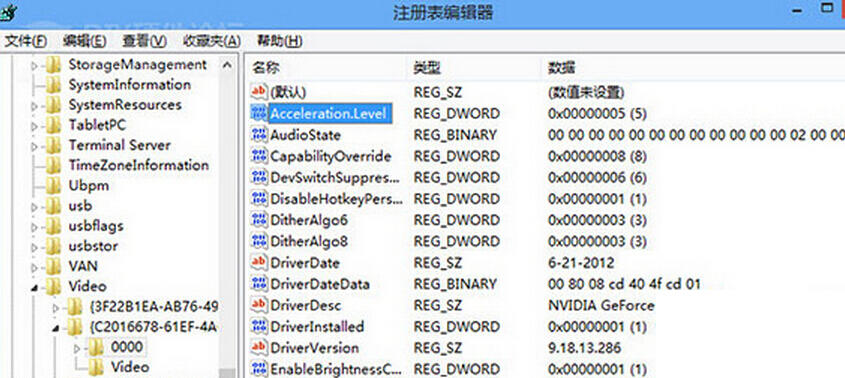The height and width of the screenshot is (378, 845).
Task: Select the inner Video subkey under C2016678
Action: coord(130,367)
